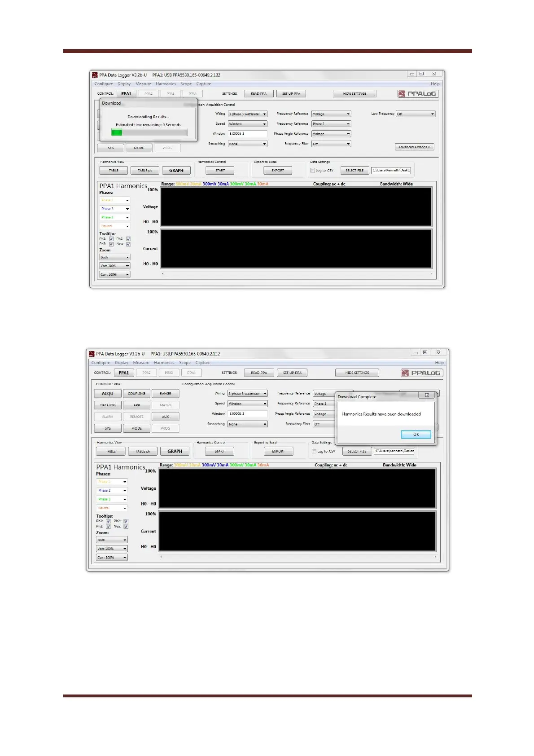
Task: Click the title bar app icon in the downloading window
Action: click(95, 75)
